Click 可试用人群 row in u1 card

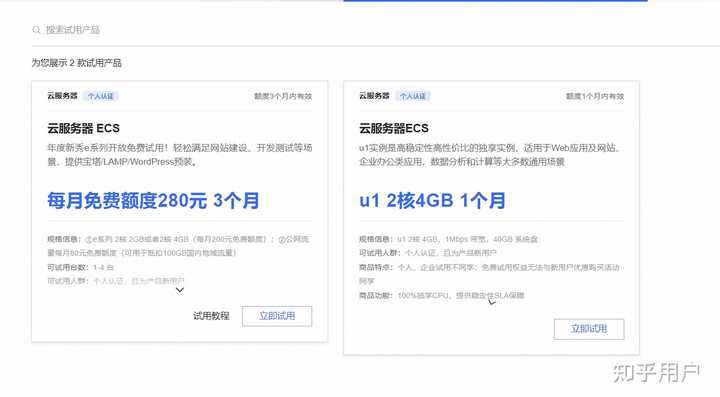pos(428,253)
